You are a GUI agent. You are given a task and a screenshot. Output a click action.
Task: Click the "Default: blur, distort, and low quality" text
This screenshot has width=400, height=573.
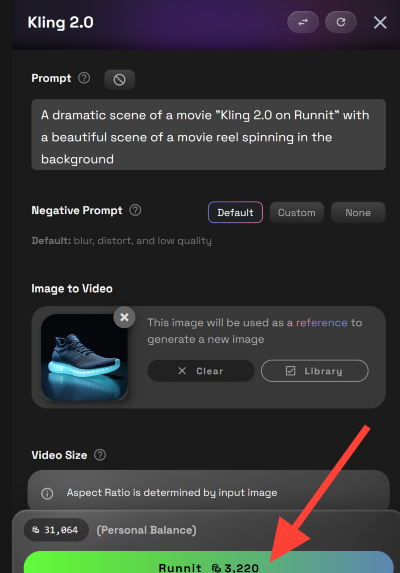122,241
